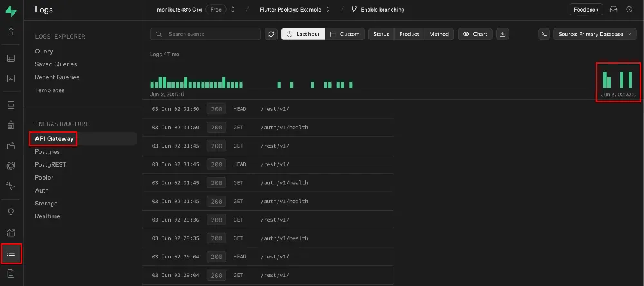This screenshot has height=286, width=644.
Task: Select Pooler logs
Action: (44, 178)
